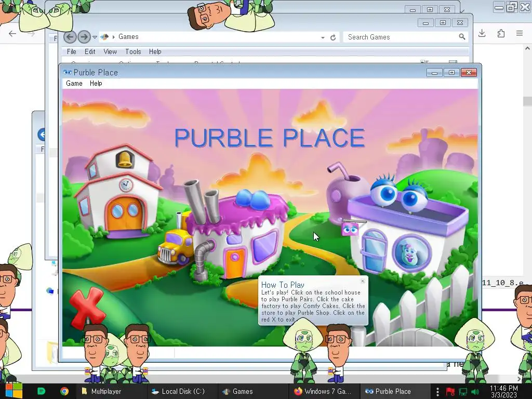
Task: Refresh the Games folder
Action: coord(333,37)
